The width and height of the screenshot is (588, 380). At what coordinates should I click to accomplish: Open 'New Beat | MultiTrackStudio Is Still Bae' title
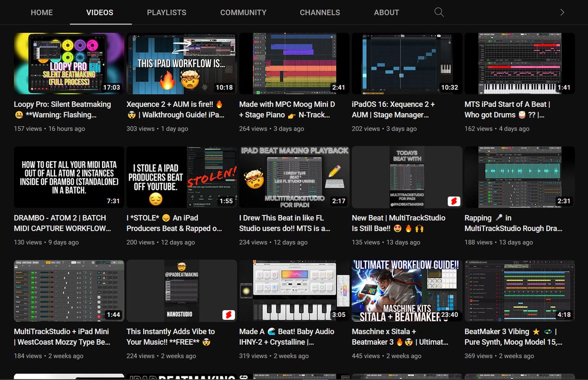pos(398,223)
